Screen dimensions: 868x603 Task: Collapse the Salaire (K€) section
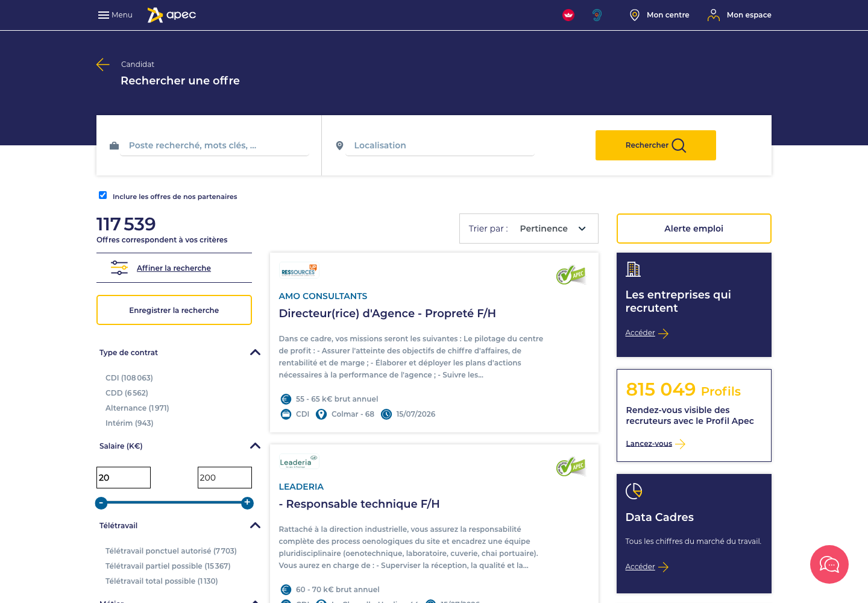point(255,446)
